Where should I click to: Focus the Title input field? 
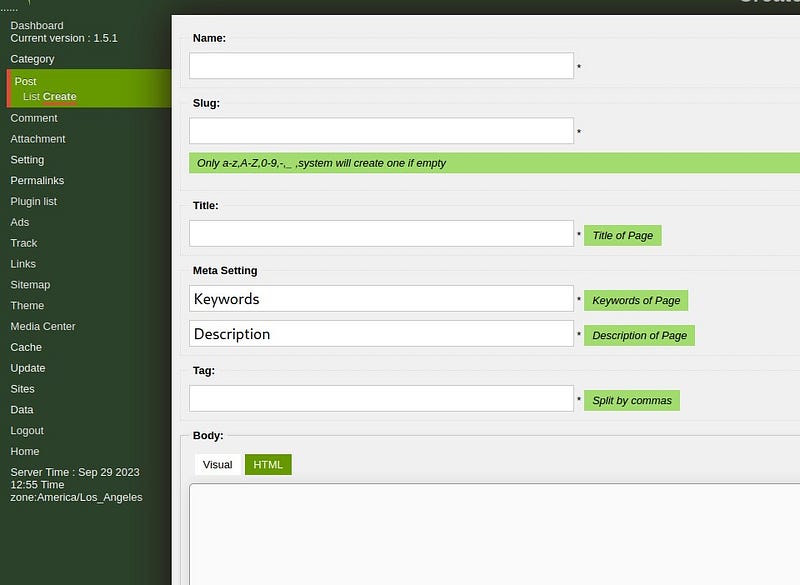point(381,234)
